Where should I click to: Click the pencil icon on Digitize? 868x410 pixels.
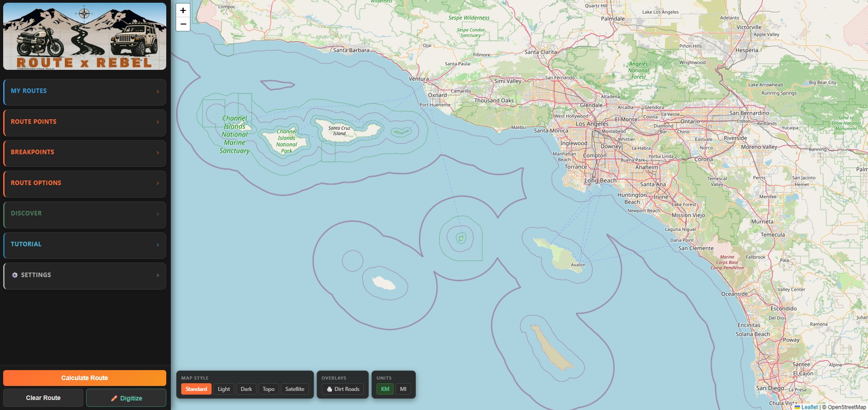(x=114, y=398)
